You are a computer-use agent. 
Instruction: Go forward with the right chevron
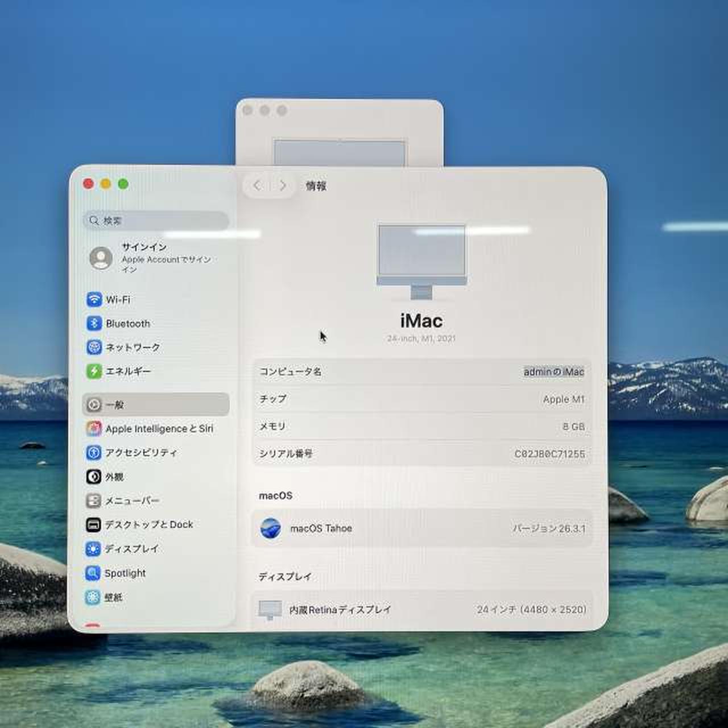[283, 185]
